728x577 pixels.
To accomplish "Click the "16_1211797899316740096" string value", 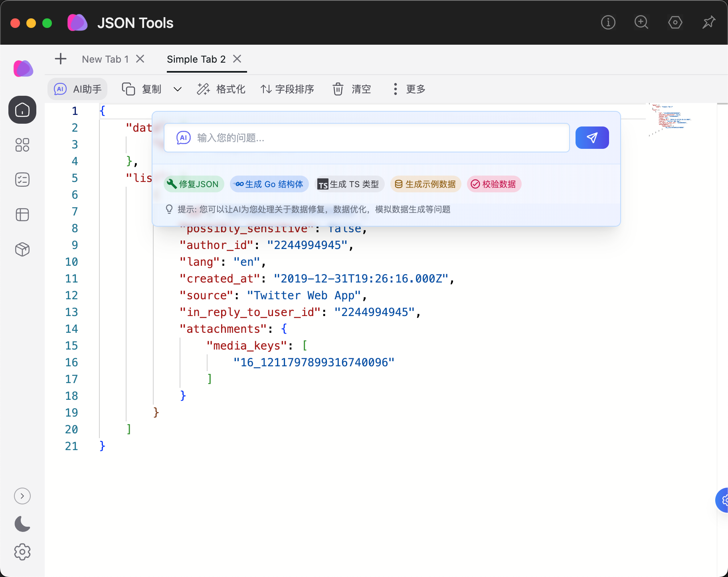I will pos(314,362).
